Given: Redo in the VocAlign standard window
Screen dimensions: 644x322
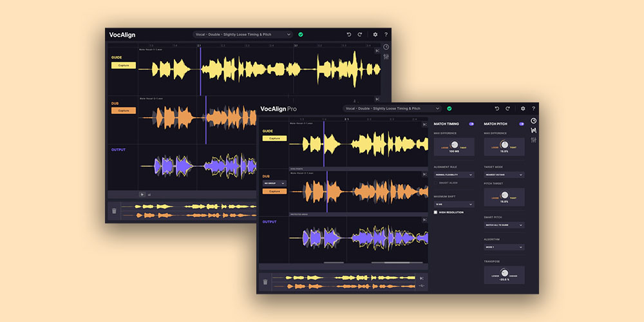Looking at the screenshot, I should pyautogui.click(x=360, y=35).
